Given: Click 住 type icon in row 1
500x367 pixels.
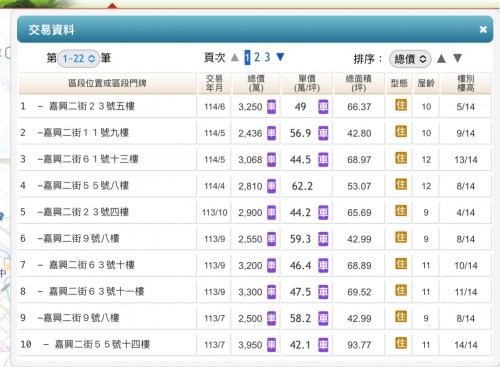Looking at the screenshot, I should tap(401, 105).
